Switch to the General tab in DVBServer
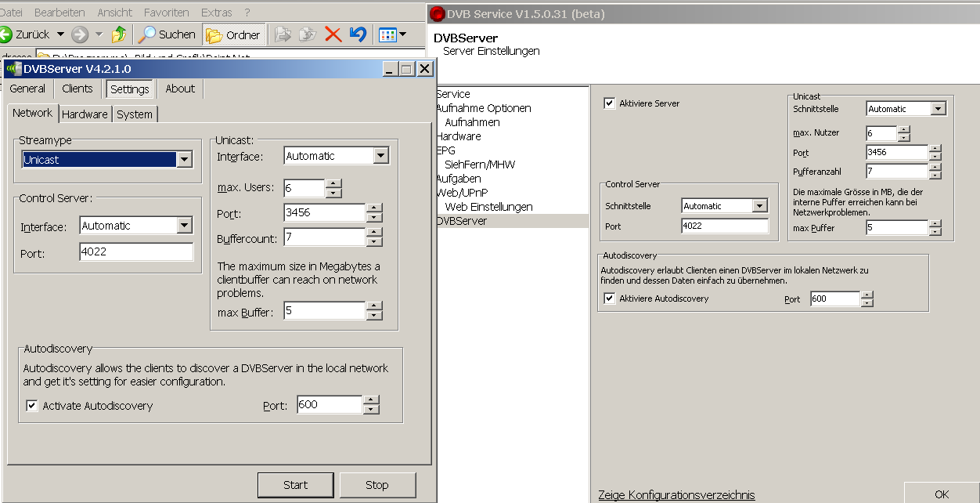Viewport: 980px width, 503px height. pos(27,89)
